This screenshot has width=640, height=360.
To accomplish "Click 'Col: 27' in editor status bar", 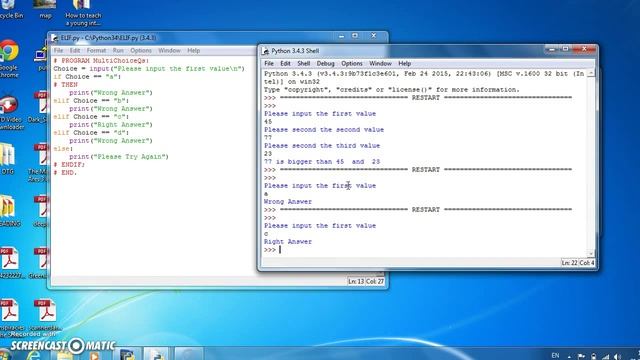I will (375, 281).
